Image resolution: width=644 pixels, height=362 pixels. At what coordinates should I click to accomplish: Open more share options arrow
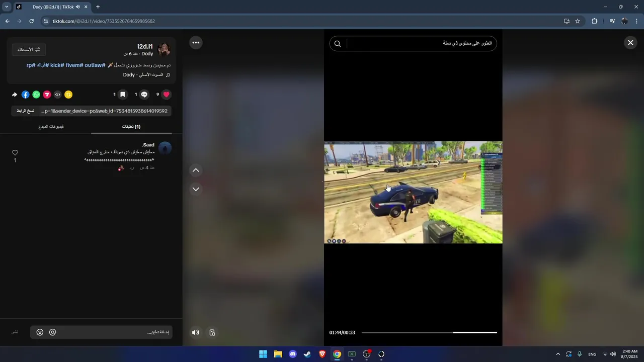pos(15,95)
